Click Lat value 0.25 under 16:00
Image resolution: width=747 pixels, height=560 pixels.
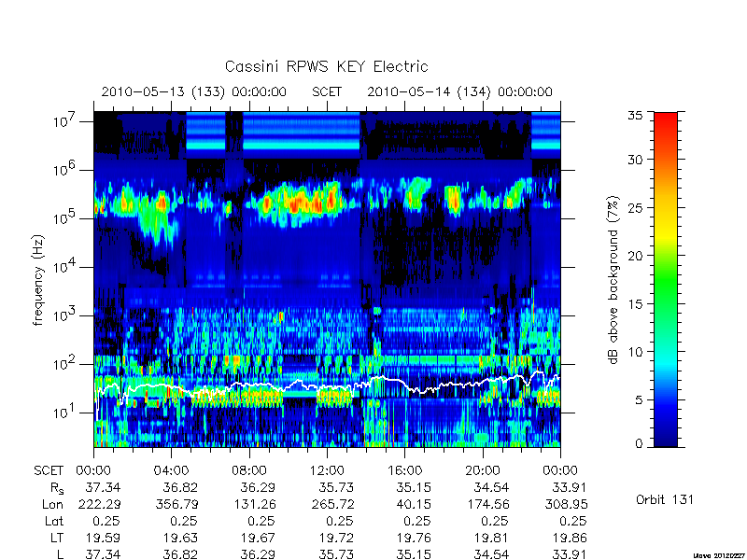pyautogui.click(x=417, y=521)
